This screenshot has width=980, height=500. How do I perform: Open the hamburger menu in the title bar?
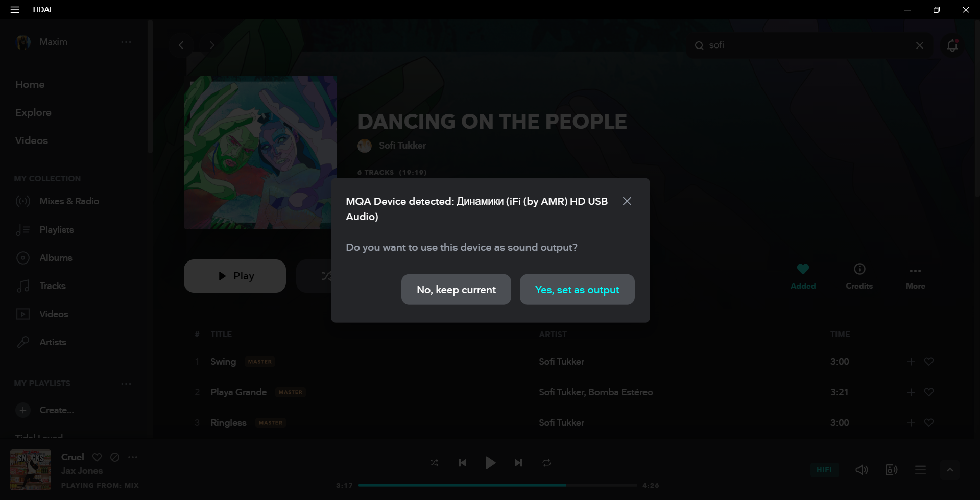click(15, 10)
